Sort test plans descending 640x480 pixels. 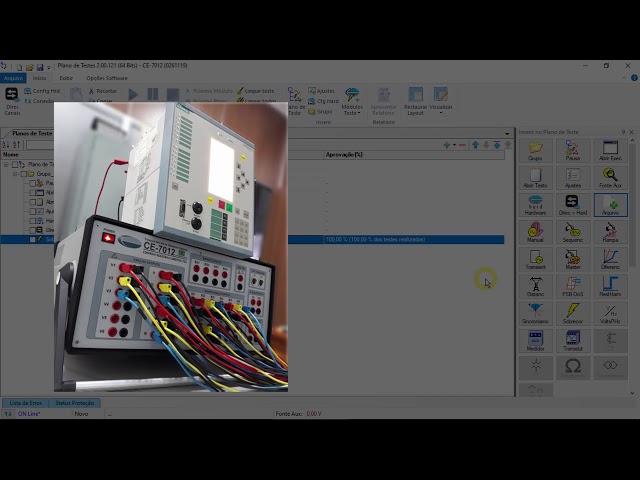[x=16, y=145]
